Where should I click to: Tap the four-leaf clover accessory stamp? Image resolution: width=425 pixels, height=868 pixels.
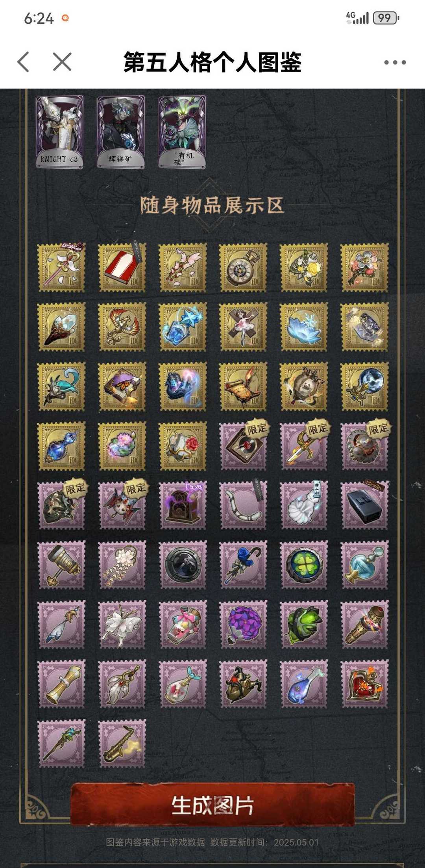tap(304, 565)
